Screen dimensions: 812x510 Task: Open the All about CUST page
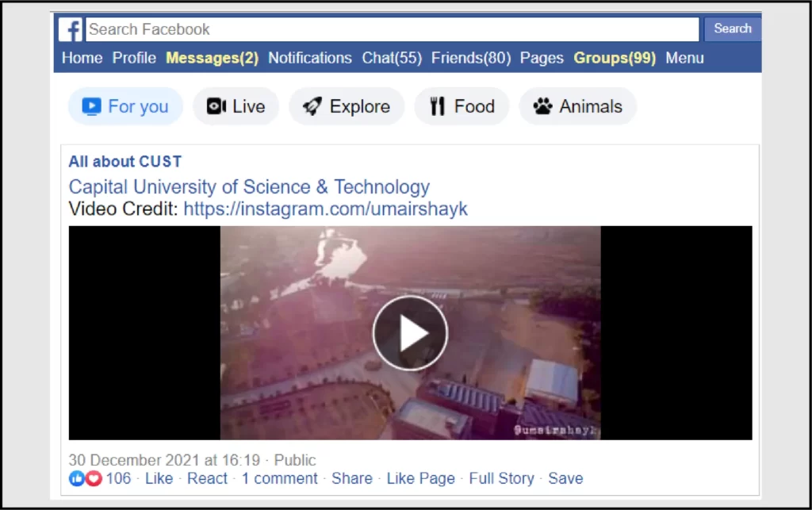[x=124, y=162]
